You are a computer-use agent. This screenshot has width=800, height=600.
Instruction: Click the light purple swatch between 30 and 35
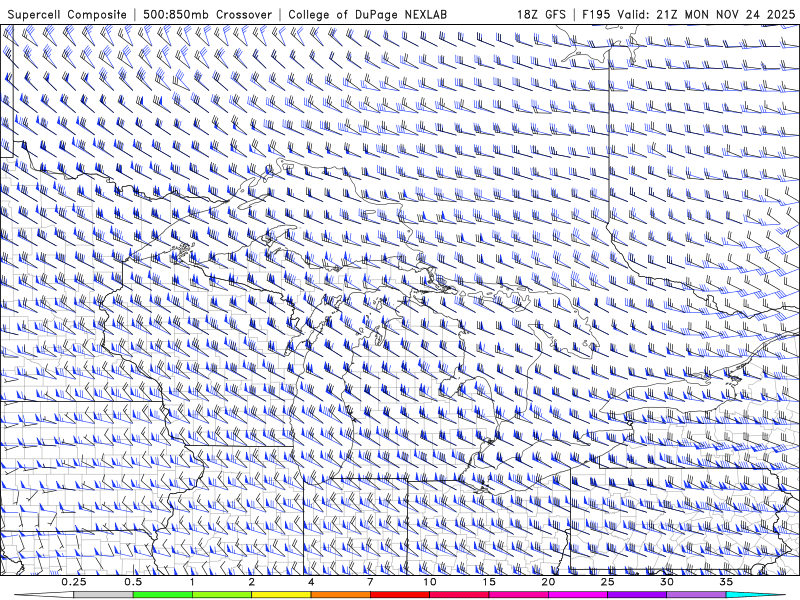[x=696, y=595]
